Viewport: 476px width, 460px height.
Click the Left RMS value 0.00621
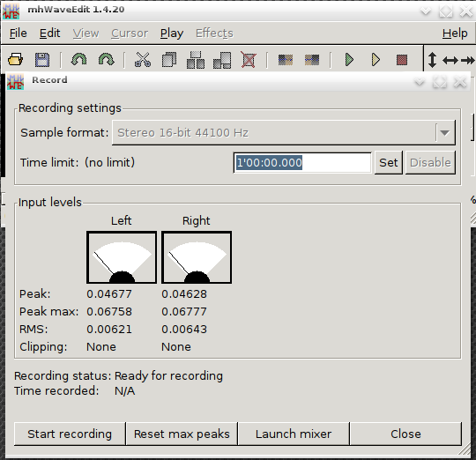pyautogui.click(x=109, y=330)
